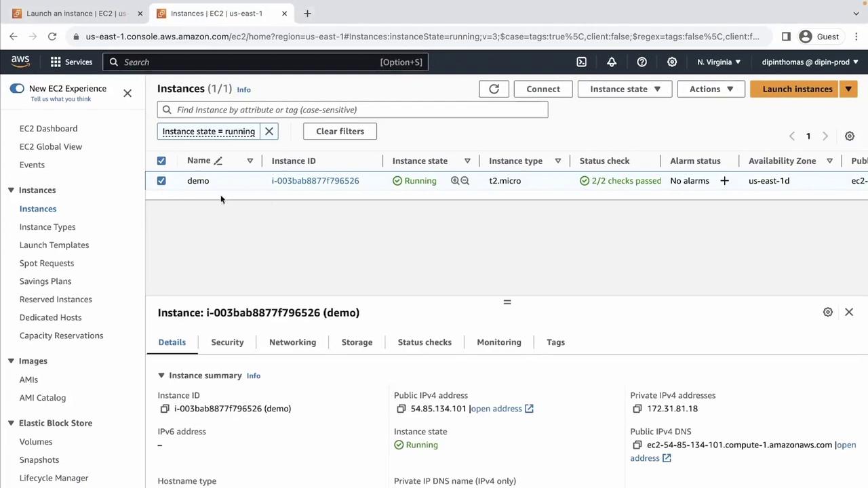
Task: Close the left navigation sidebar
Action: click(127, 94)
